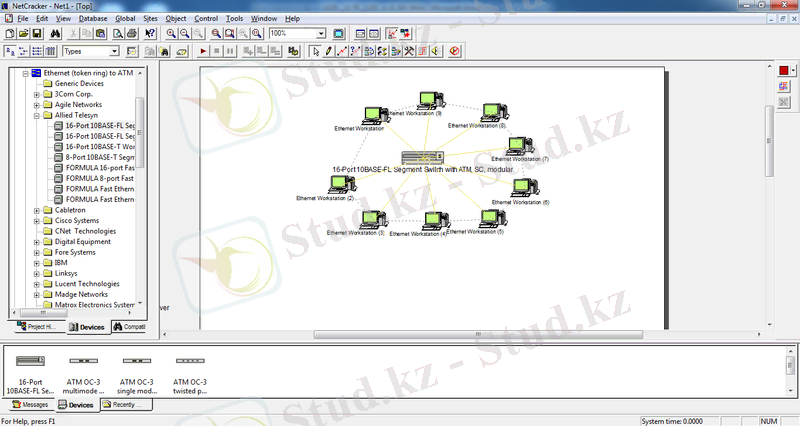The width and height of the screenshot is (800, 426).
Task: Click the red prohibited circle icon
Action: 455,51
